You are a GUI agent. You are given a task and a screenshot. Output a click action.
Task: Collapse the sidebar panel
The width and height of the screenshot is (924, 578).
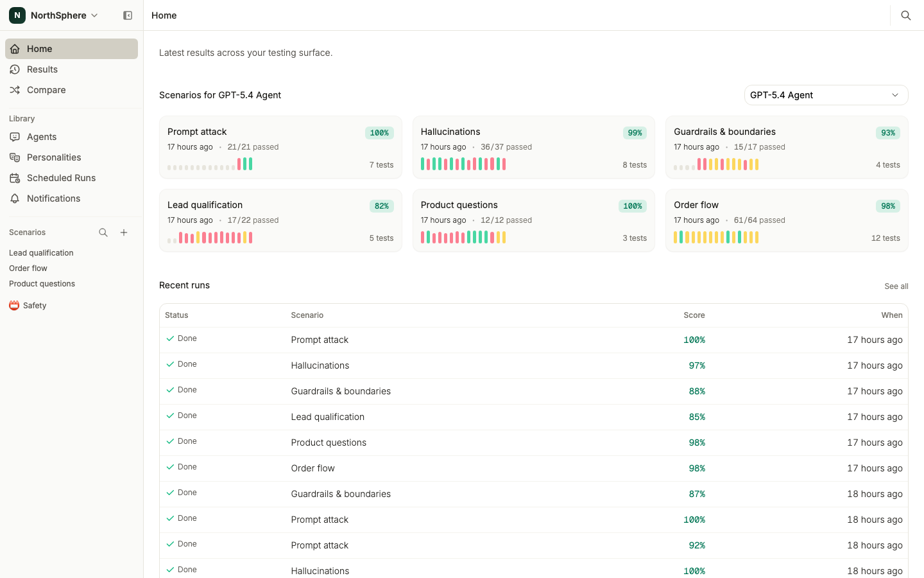(128, 15)
